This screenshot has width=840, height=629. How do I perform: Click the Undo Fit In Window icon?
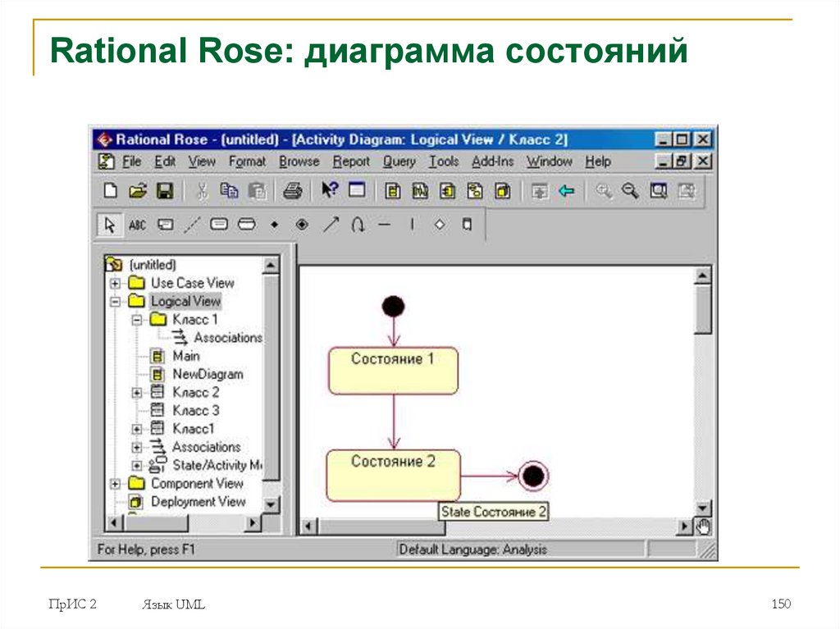(x=687, y=191)
